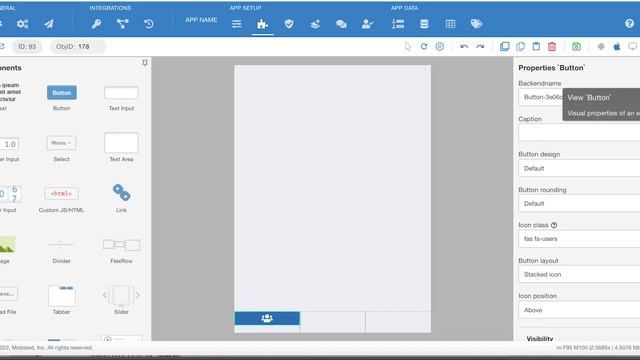Click the redo arrow
Image resolution: width=640 pixels, height=360 pixels.
click(x=480, y=47)
